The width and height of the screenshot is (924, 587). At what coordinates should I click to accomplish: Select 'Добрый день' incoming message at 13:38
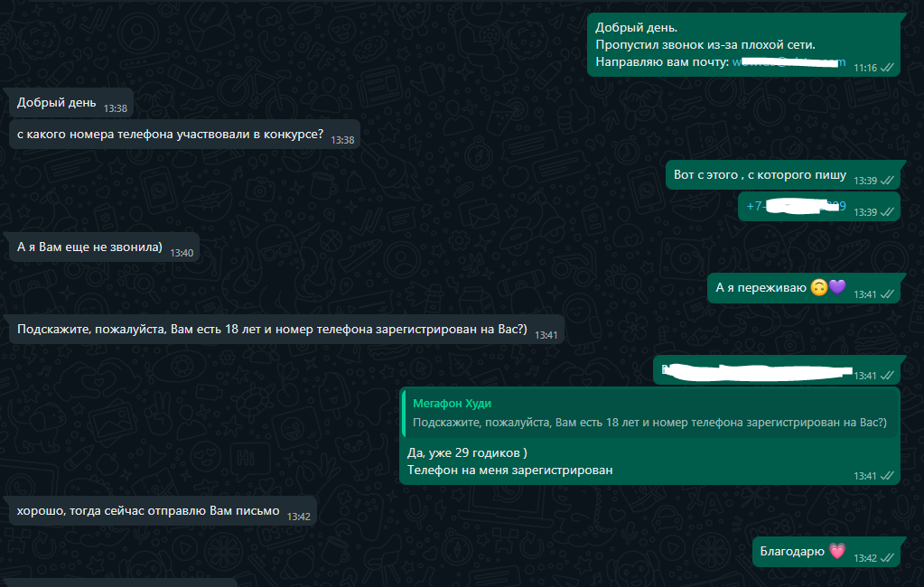tap(69, 103)
